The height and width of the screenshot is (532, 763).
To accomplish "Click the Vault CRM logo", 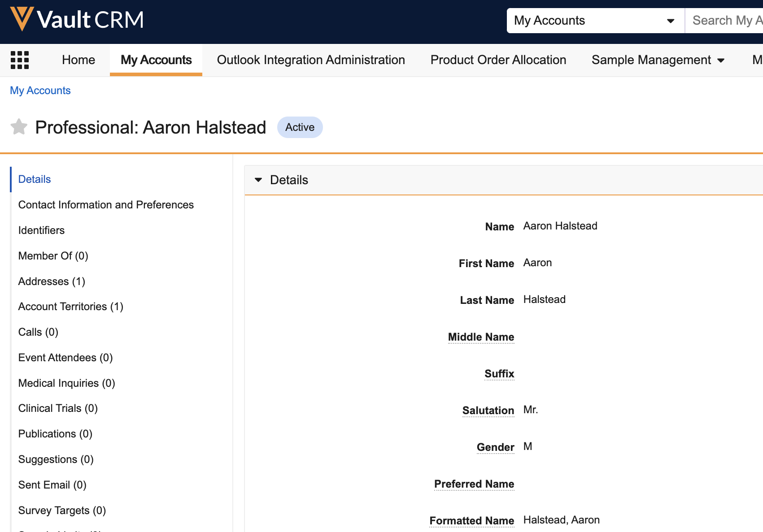I will click(77, 20).
